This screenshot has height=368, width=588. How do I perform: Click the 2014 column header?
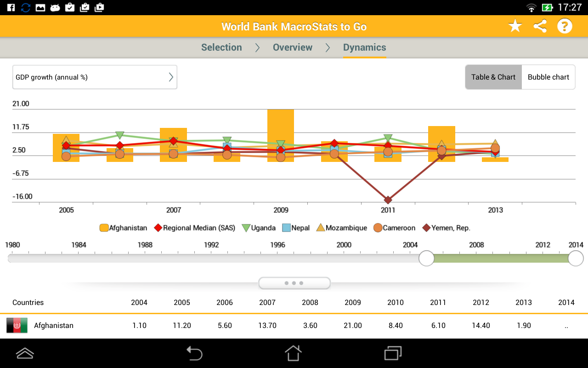click(566, 302)
